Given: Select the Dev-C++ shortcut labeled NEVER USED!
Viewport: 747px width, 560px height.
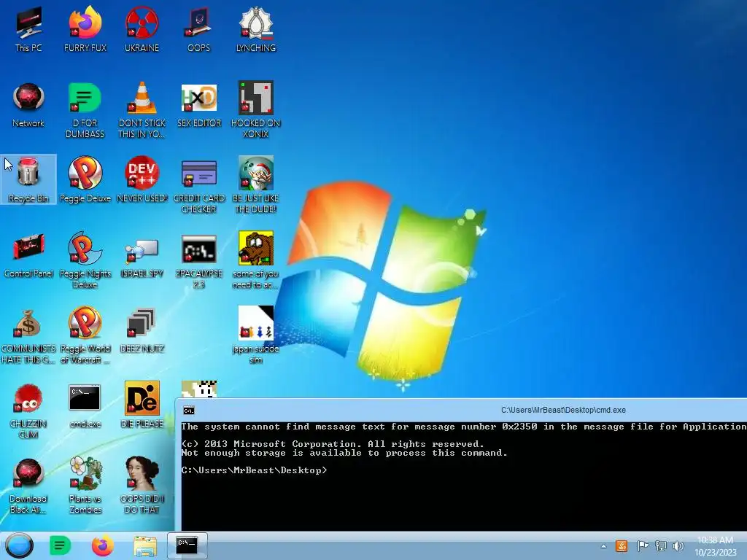Looking at the screenshot, I should 142,179.
